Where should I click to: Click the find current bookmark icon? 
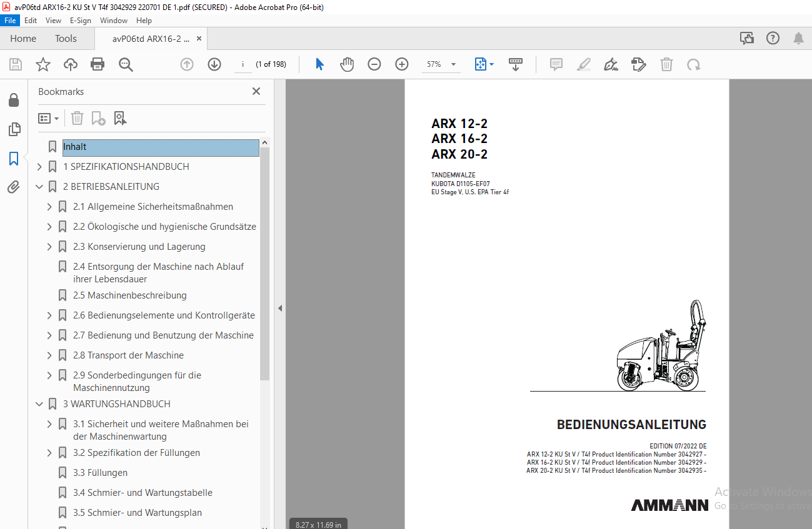[120, 118]
